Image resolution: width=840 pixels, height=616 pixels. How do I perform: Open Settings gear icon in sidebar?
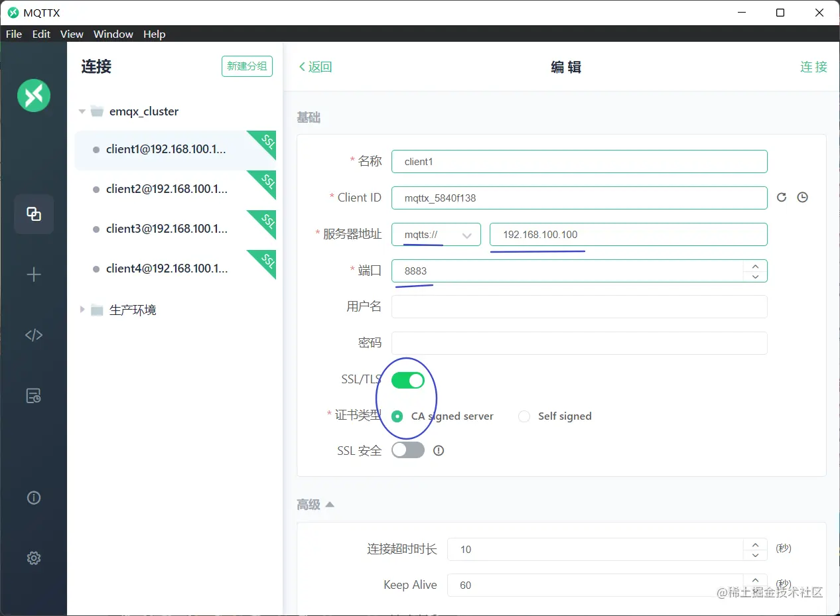click(x=34, y=558)
